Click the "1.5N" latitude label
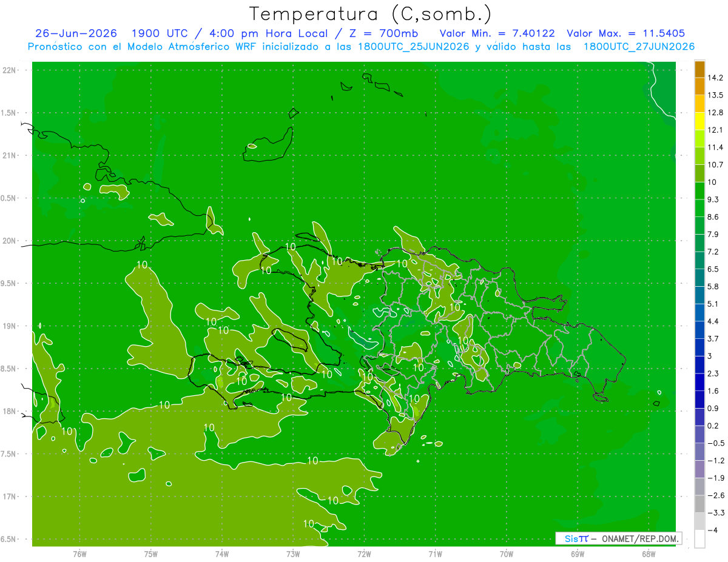Screen dimensions: 728x562 (8, 113)
